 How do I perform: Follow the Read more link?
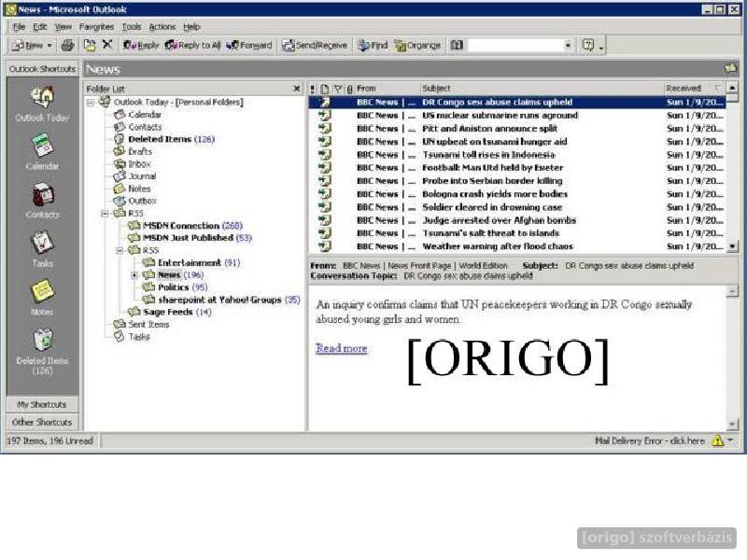341,348
